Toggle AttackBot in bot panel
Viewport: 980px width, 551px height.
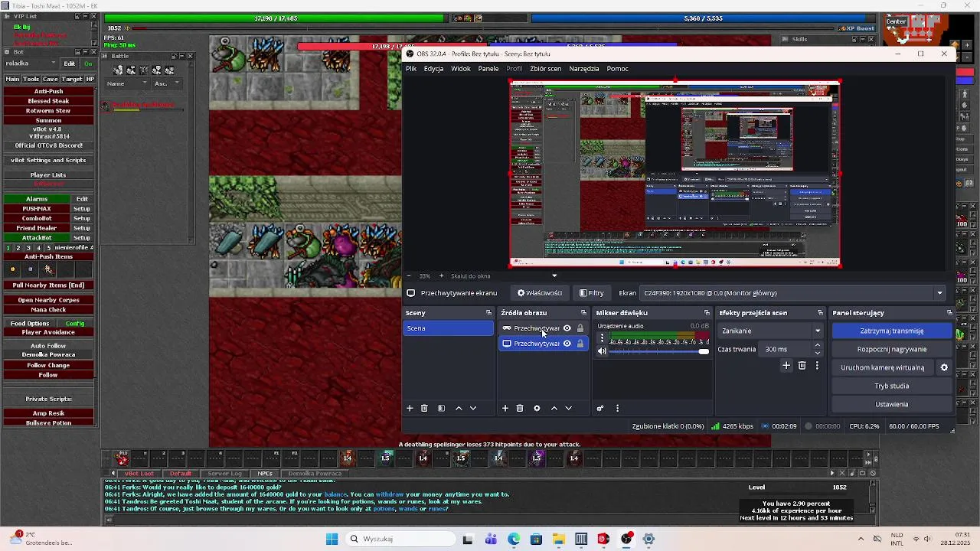point(37,238)
